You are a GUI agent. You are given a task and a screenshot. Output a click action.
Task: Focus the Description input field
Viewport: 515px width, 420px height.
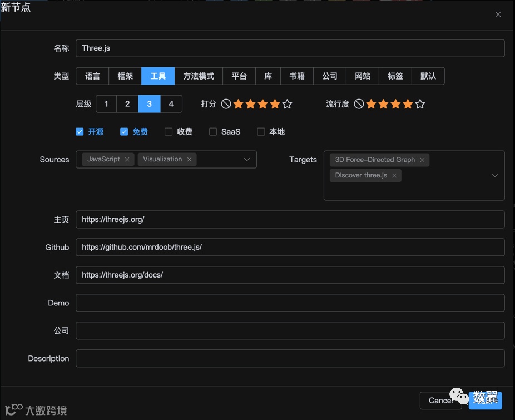pos(290,359)
